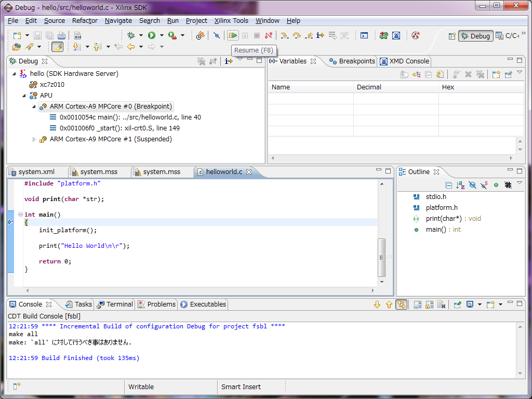Switch to the Breakpoints tab
Image resolution: width=532 pixels, height=399 pixels.
(353, 61)
